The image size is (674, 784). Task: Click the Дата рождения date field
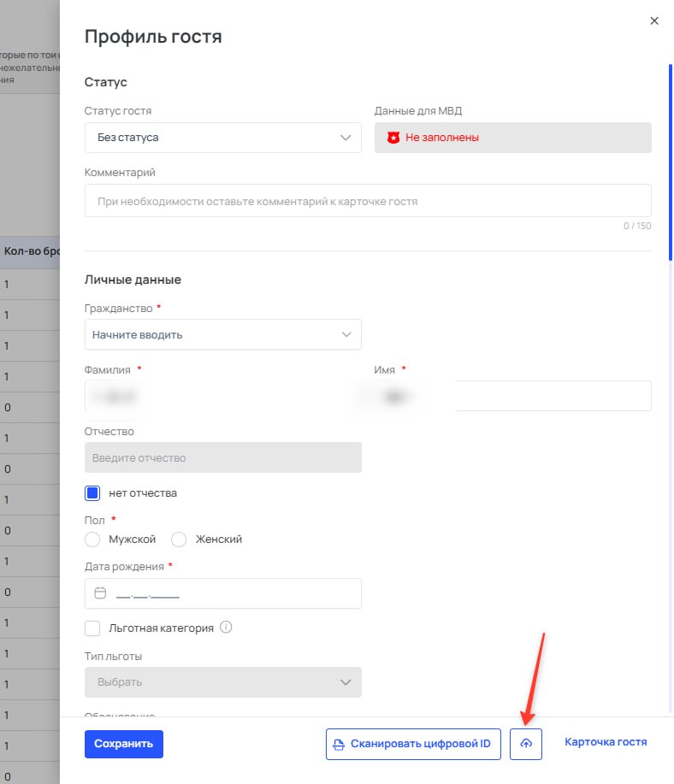click(x=222, y=593)
